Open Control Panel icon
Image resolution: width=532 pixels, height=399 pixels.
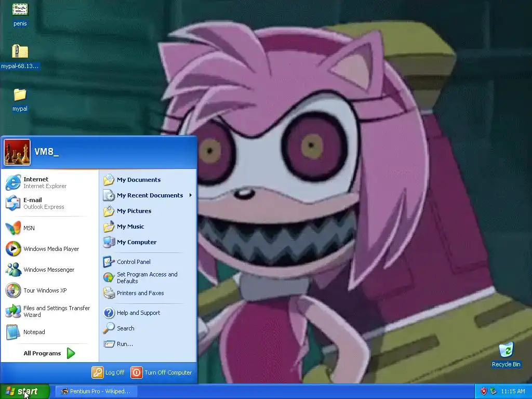pyautogui.click(x=109, y=262)
